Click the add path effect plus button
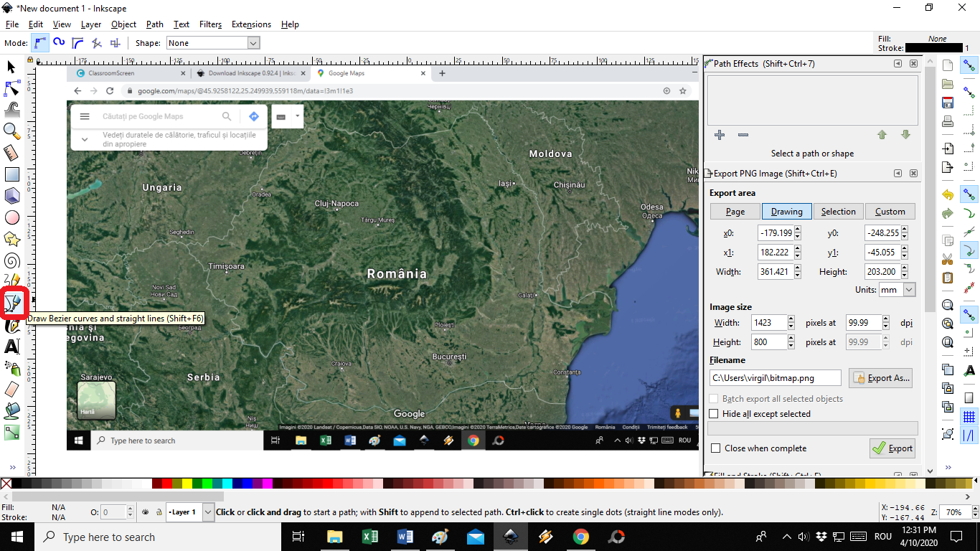980x551 pixels. tap(720, 135)
